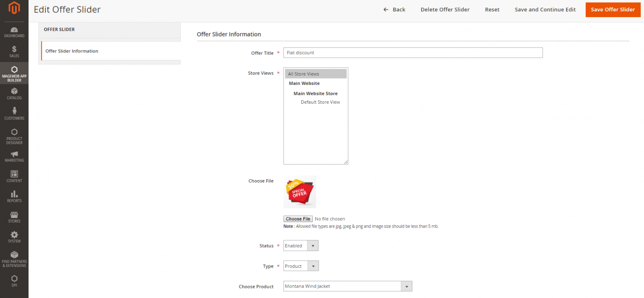Select the Customers sidebar icon
The height and width of the screenshot is (298, 644).
(x=14, y=113)
